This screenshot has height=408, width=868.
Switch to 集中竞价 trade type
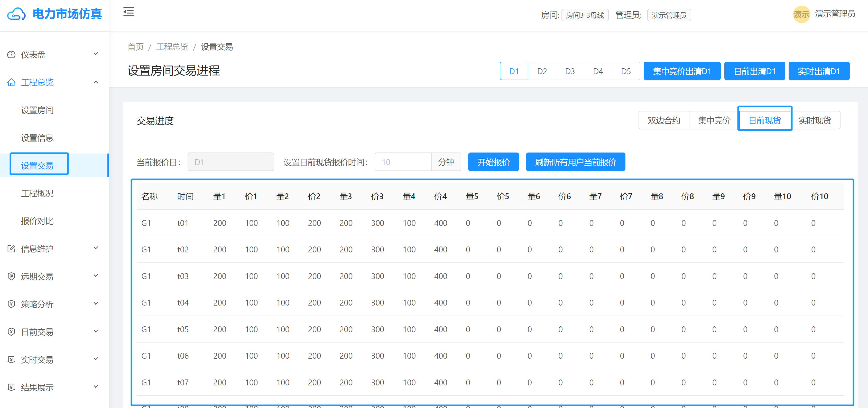[x=714, y=120]
